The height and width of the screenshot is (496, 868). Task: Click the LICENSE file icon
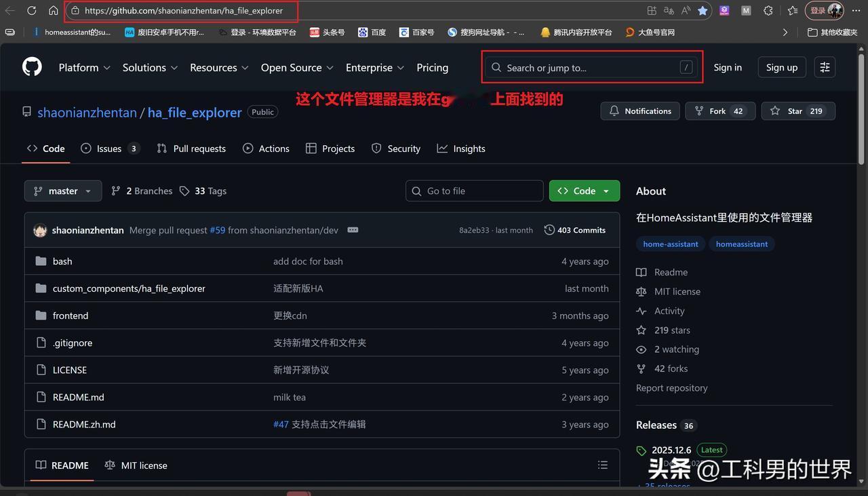click(x=41, y=370)
